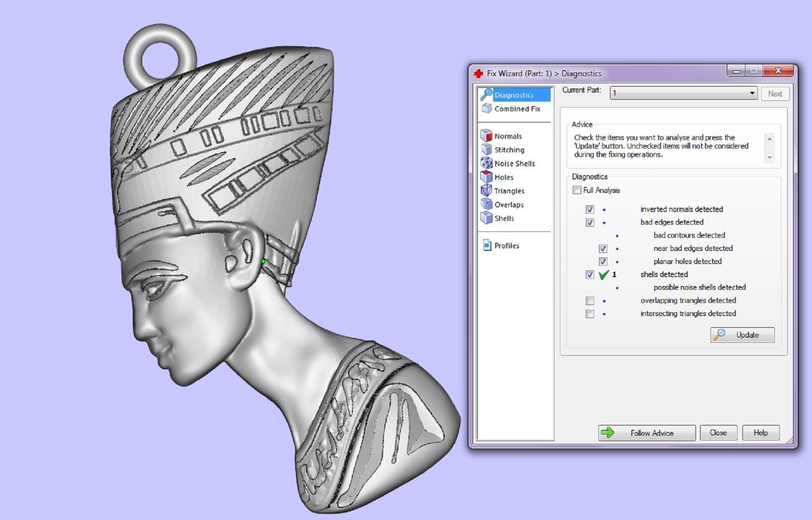This screenshot has width=812, height=520.
Task: Click the green marker point on the model's ear
Action: (x=263, y=261)
